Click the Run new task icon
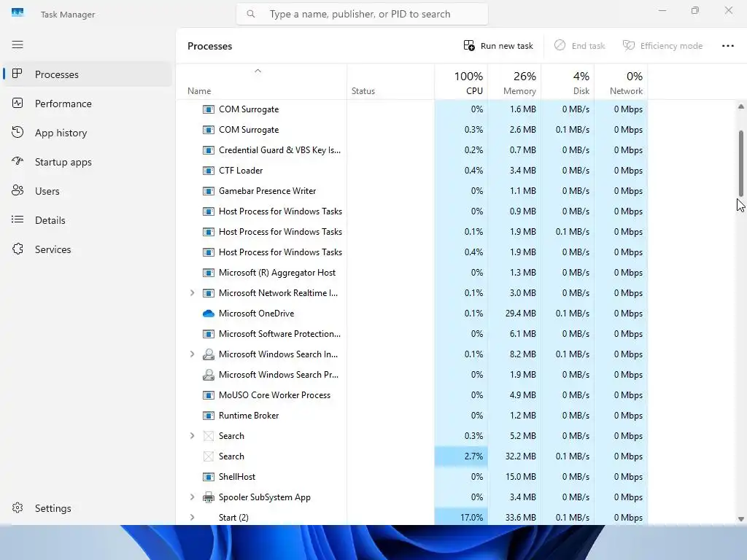The width and height of the screenshot is (747, 560). coord(469,45)
